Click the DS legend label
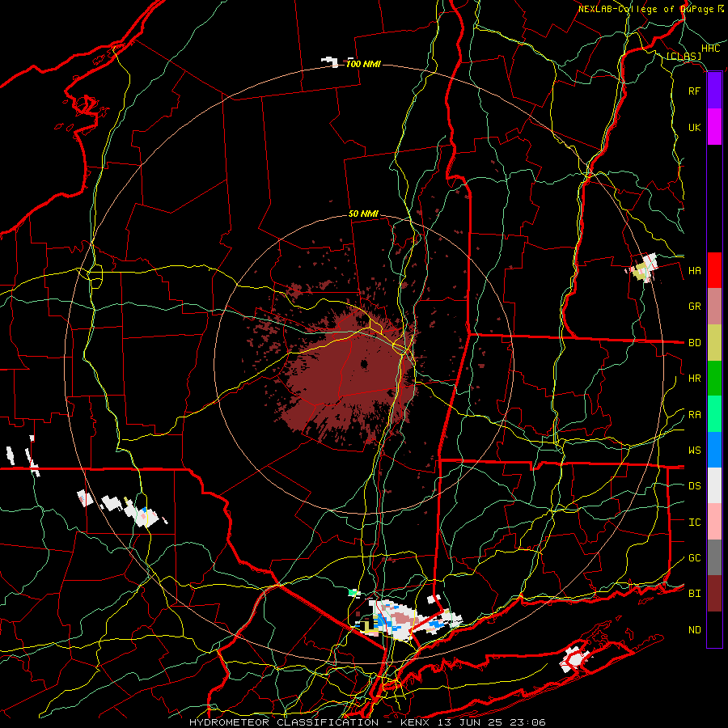Screen dimensions: 728x728 (x=694, y=486)
